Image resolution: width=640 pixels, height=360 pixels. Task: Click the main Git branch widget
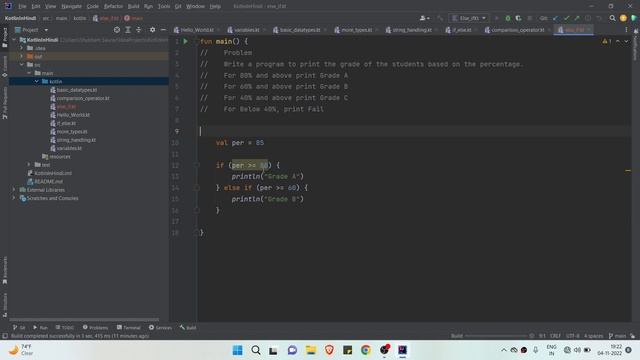(x=618, y=336)
